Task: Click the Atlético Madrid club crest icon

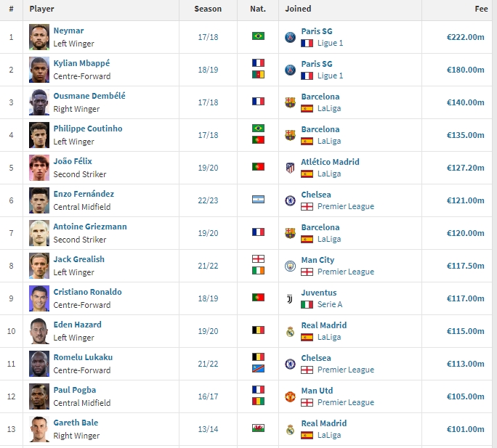Action: tap(290, 168)
